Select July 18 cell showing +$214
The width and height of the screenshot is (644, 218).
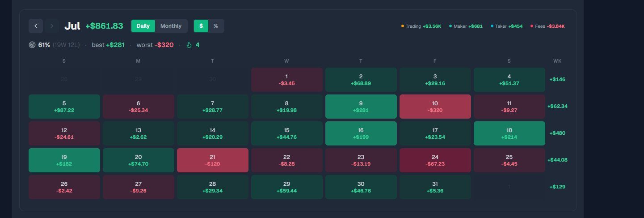(509, 133)
